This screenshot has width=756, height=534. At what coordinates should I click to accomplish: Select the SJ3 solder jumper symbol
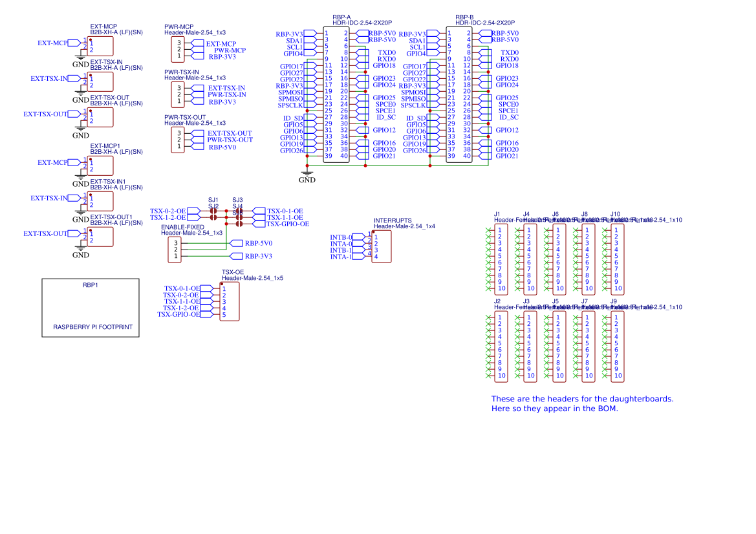point(239,211)
